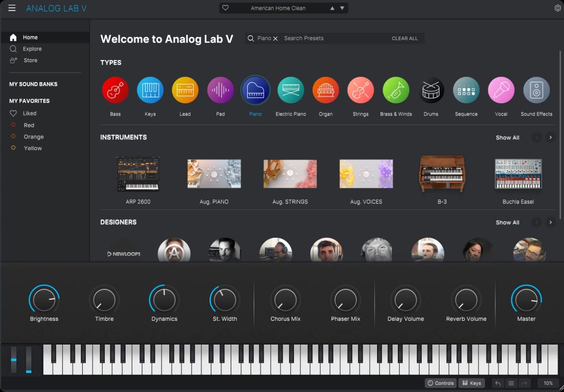Viewport: 564px width, 392px height.
Task: Go to Home in sidebar
Action: point(45,37)
